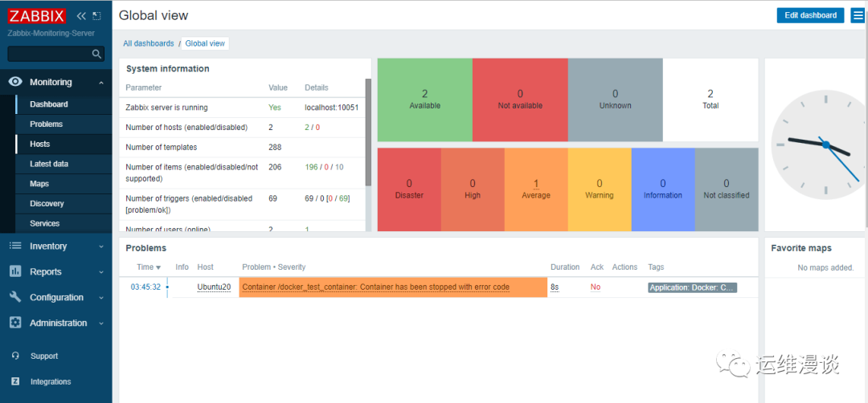The height and width of the screenshot is (403, 868).
Task: Click the search magnifier icon
Action: 97,54
